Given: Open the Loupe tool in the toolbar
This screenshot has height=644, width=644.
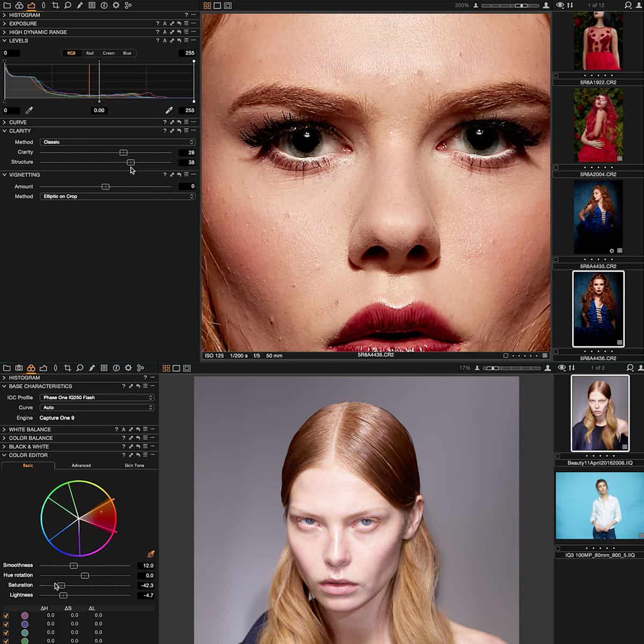Looking at the screenshot, I should [67, 5].
